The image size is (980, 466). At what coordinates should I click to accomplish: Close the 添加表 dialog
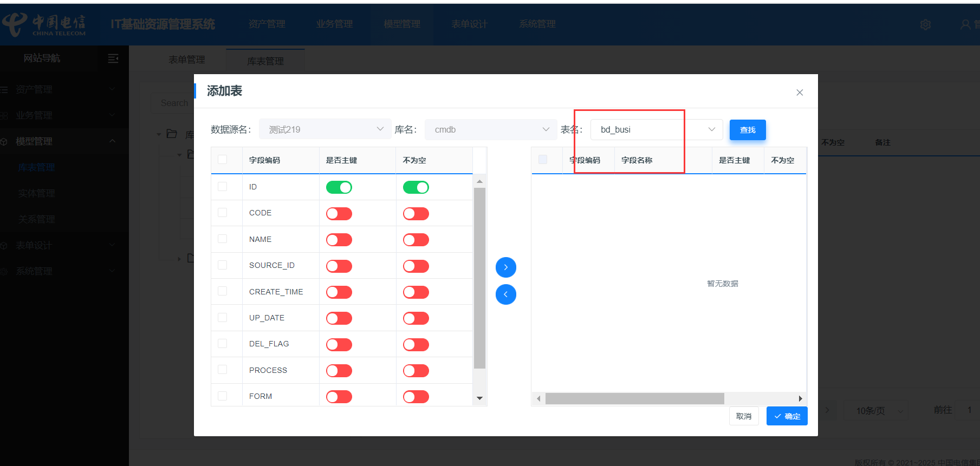pyautogui.click(x=800, y=93)
